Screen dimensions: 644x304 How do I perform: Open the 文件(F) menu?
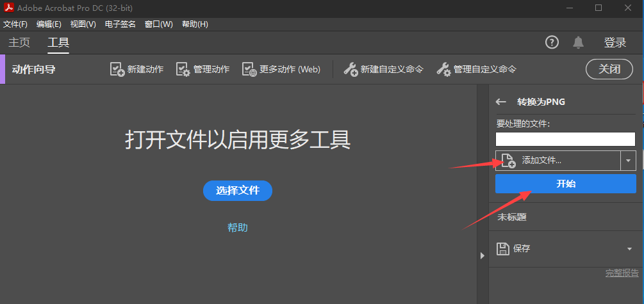click(15, 24)
